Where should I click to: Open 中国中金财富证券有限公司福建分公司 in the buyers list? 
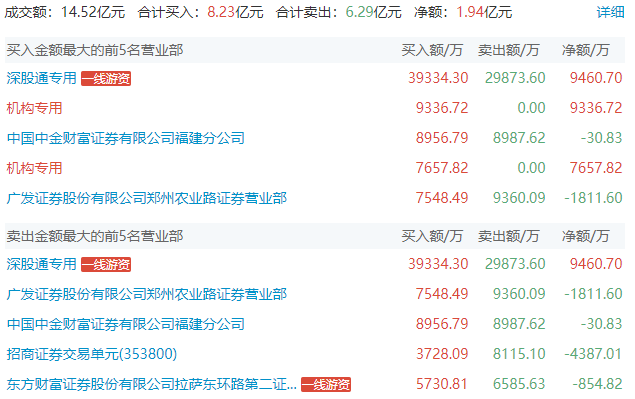pyautogui.click(x=126, y=138)
